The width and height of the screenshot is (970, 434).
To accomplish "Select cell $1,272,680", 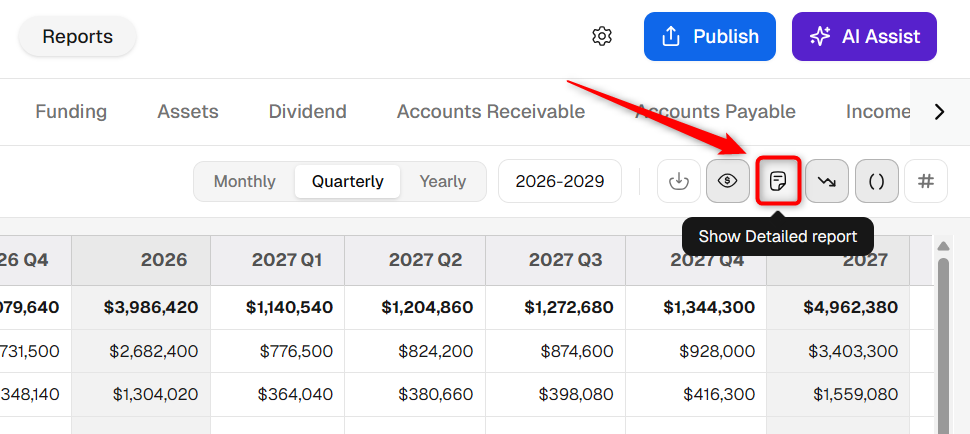I will point(556,307).
